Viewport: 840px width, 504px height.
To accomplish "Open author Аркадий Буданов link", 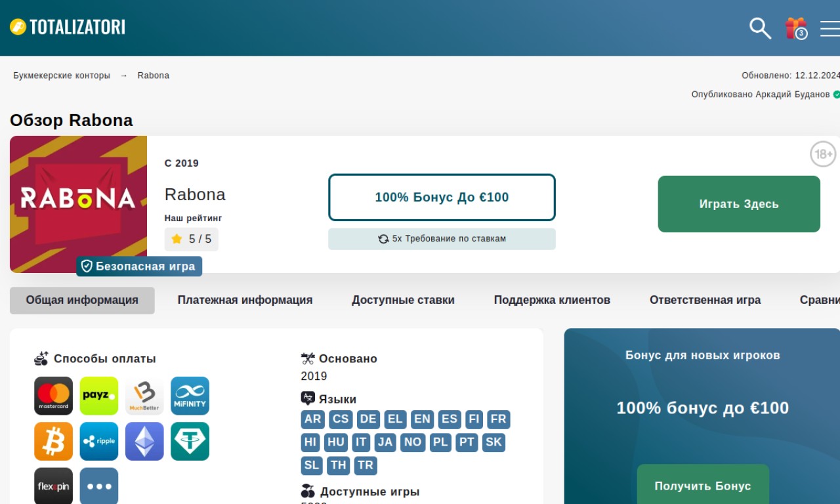I will 793,94.
